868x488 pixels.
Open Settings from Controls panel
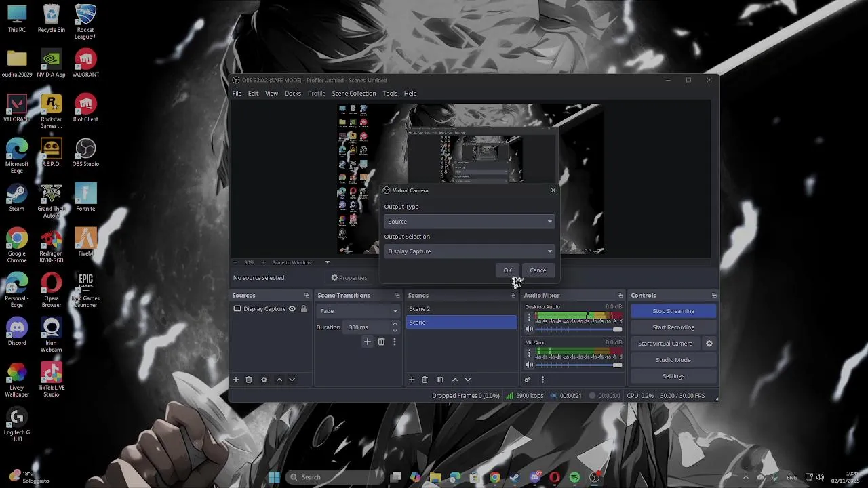[673, 376]
